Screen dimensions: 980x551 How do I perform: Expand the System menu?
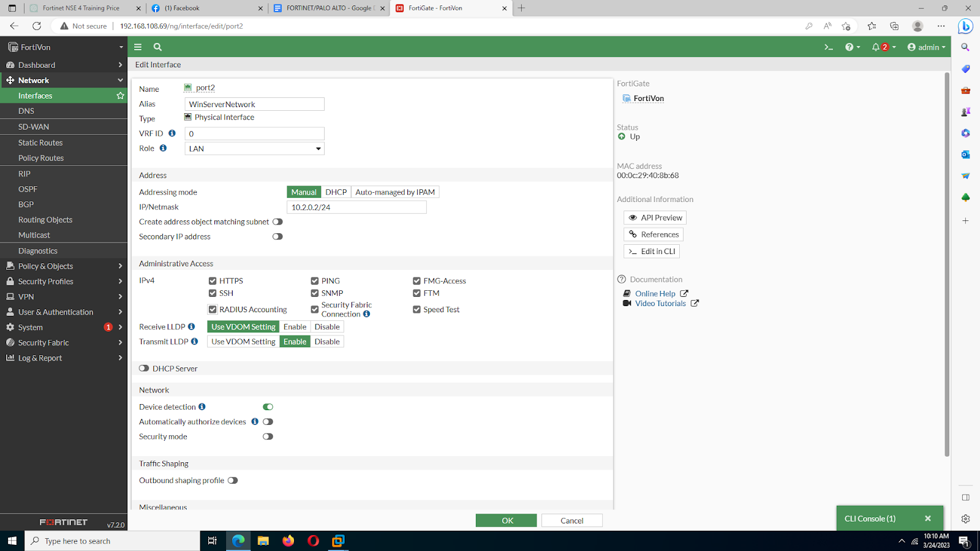(x=64, y=328)
